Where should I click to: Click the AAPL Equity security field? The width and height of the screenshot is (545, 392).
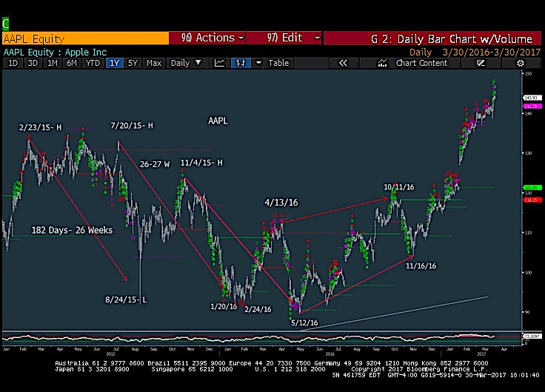[85, 38]
